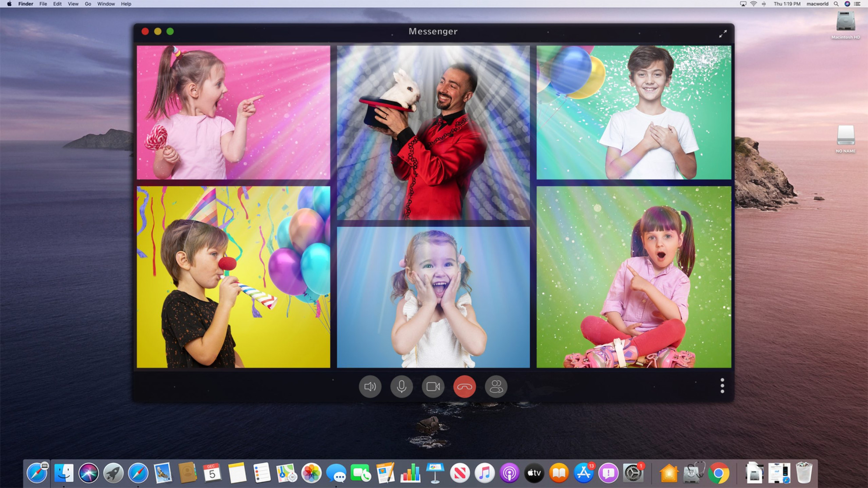This screenshot has height=488, width=868.
Task: Open the Apple menu
Action: tap(9, 4)
